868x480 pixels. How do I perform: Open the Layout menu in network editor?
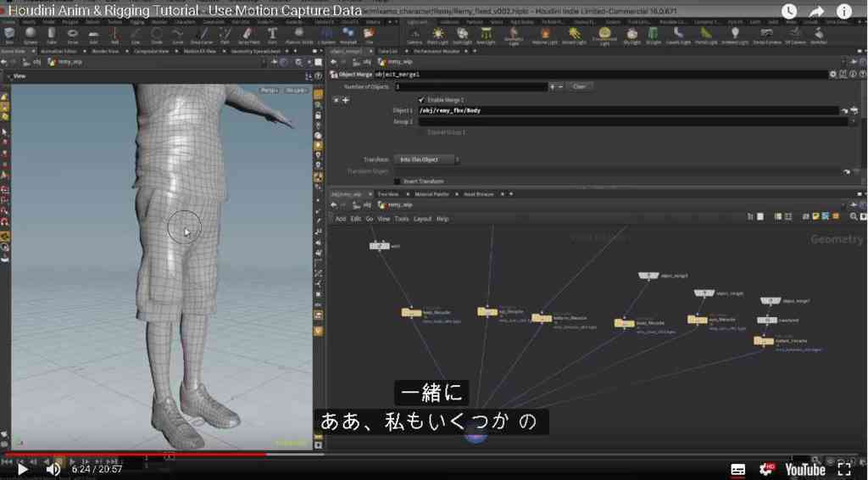[x=422, y=220]
